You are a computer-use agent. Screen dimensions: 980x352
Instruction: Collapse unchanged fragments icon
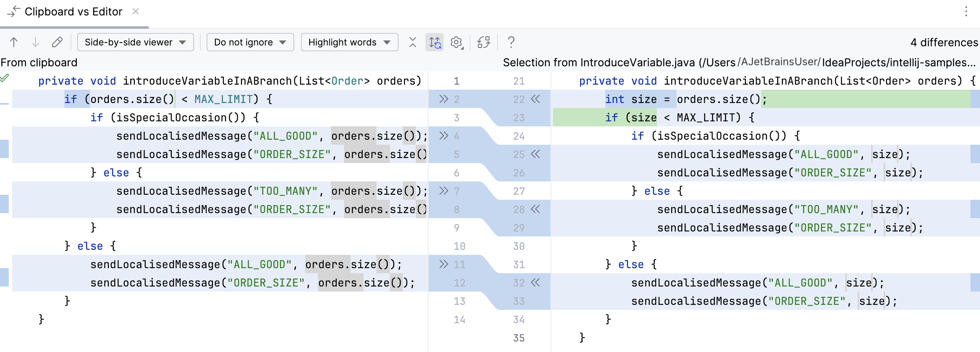tap(413, 42)
